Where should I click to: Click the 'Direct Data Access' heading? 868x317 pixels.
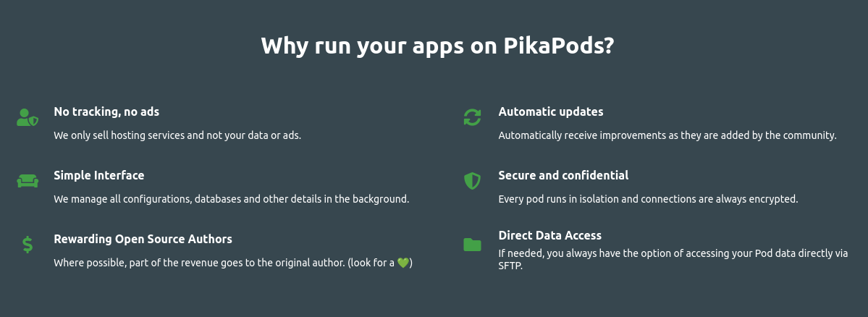click(549, 236)
